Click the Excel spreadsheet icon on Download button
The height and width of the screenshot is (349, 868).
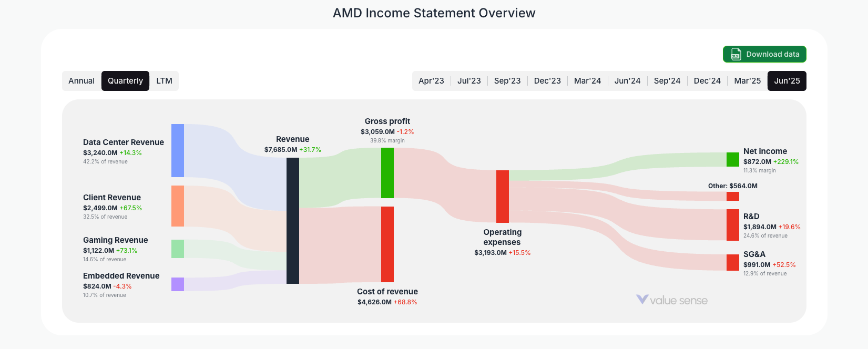click(x=734, y=54)
